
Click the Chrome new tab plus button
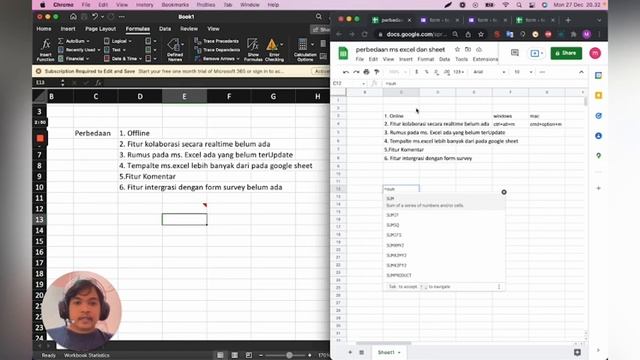568,20
